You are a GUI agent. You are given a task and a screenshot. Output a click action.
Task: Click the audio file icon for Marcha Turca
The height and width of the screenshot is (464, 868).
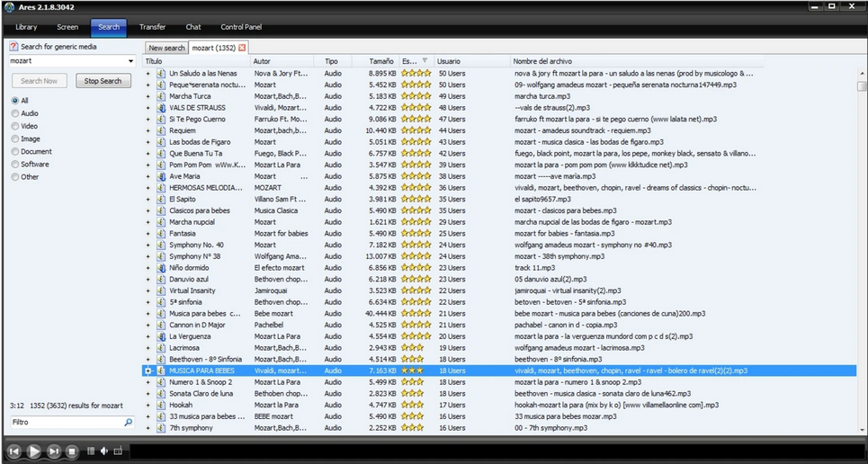[161, 96]
